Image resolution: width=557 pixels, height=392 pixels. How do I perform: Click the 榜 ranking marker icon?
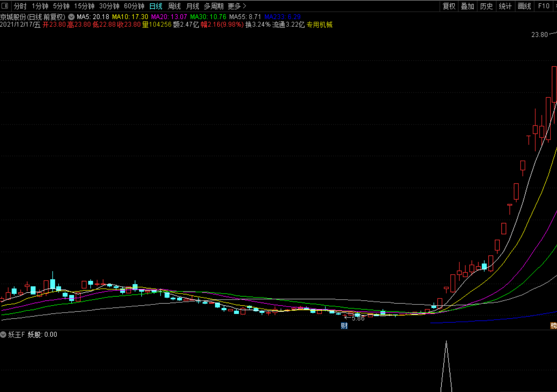click(x=554, y=326)
